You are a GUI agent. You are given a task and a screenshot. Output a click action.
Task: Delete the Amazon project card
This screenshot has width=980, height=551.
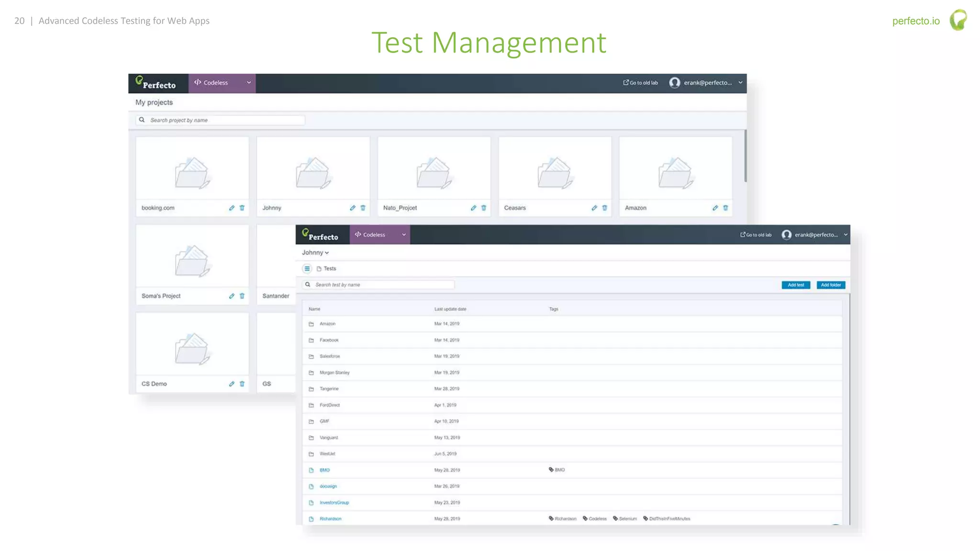725,208
